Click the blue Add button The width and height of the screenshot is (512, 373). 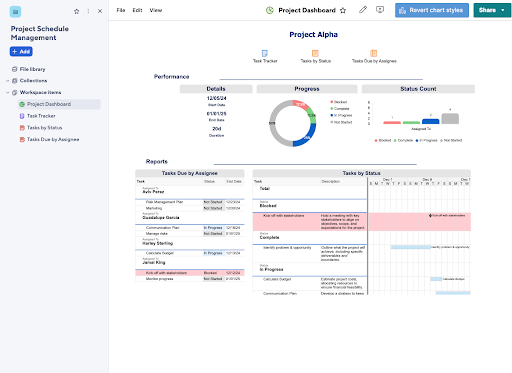coord(21,52)
